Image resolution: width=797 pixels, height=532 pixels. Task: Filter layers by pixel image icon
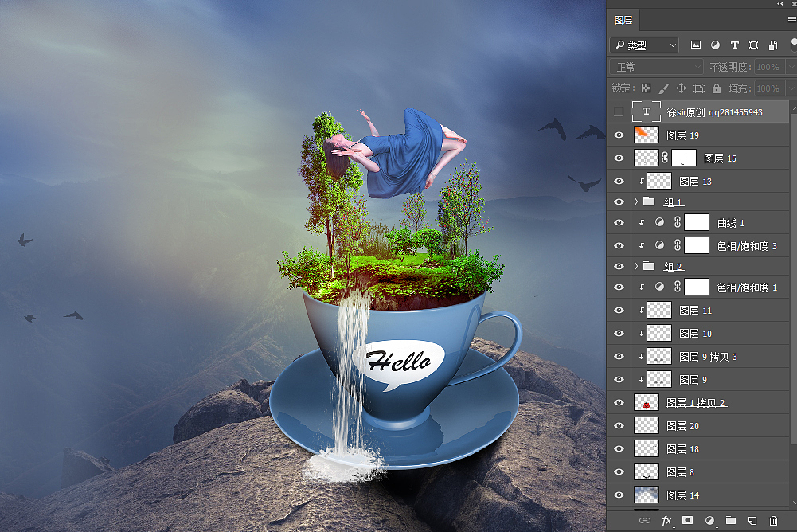pos(695,45)
